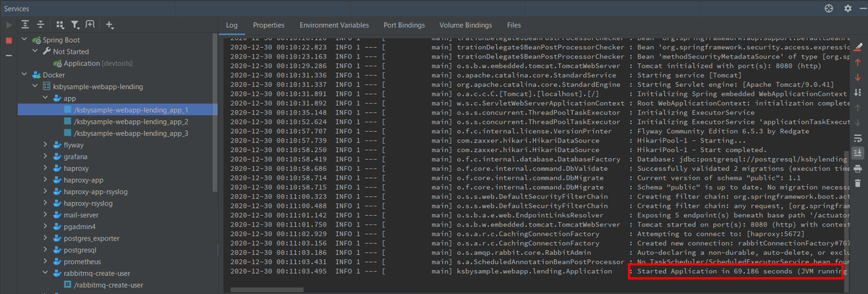This screenshot has height=294, width=868.
Task: Collapse the ksbysample-webapp-lending compose node
Action: (x=35, y=87)
